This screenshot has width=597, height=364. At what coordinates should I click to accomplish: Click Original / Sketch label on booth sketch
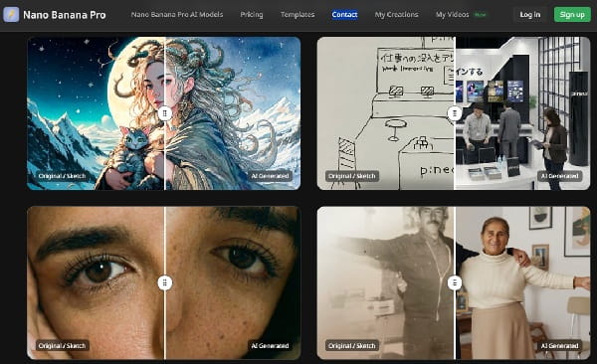352,176
